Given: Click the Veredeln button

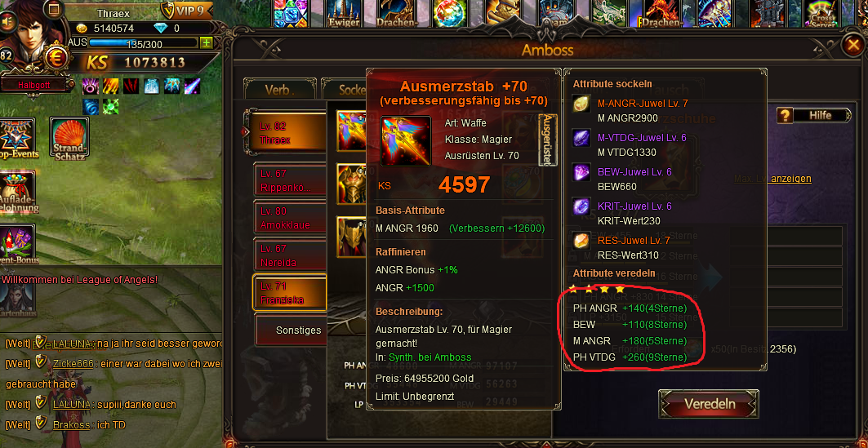Looking at the screenshot, I should click(x=709, y=404).
